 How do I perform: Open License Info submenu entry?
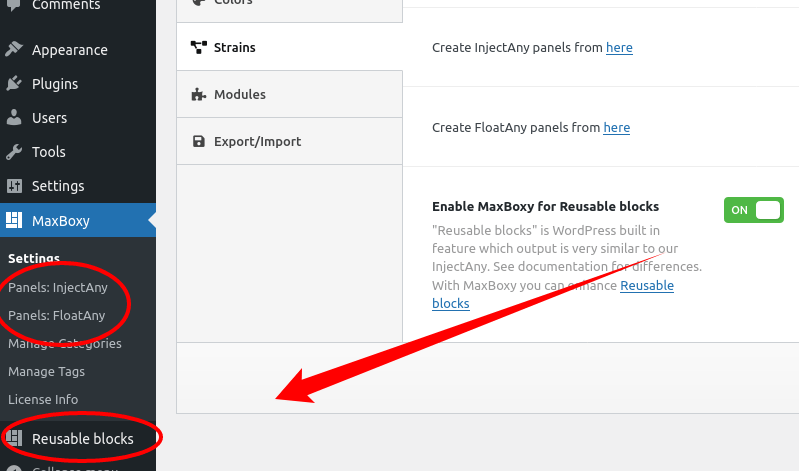43,399
